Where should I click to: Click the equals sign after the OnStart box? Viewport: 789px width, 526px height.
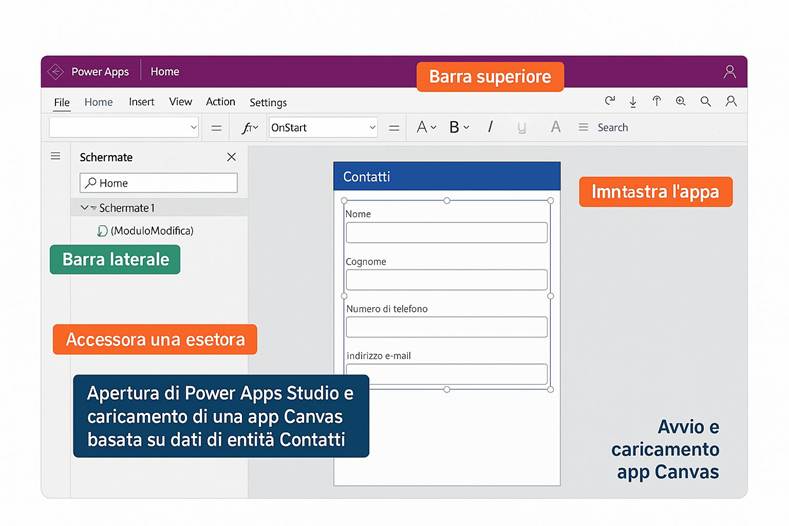coord(394,128)
